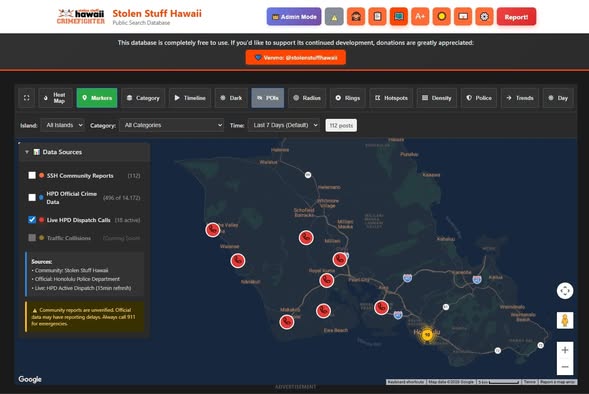Show Hotspots on the map
589x394 pixels.
[x=391, y=98]
